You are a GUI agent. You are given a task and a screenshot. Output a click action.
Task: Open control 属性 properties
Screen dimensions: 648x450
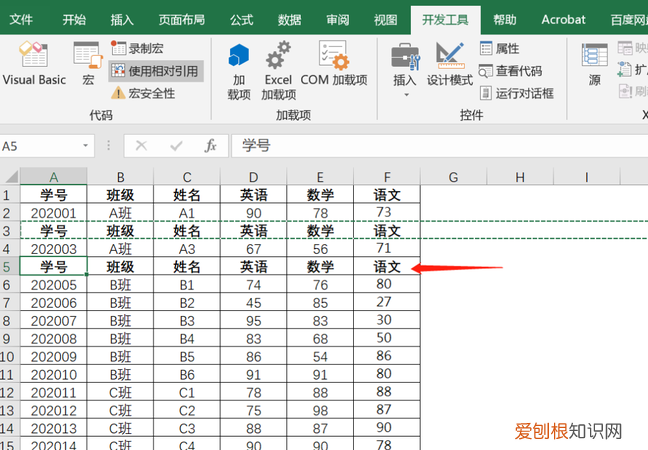coord(500,48)
